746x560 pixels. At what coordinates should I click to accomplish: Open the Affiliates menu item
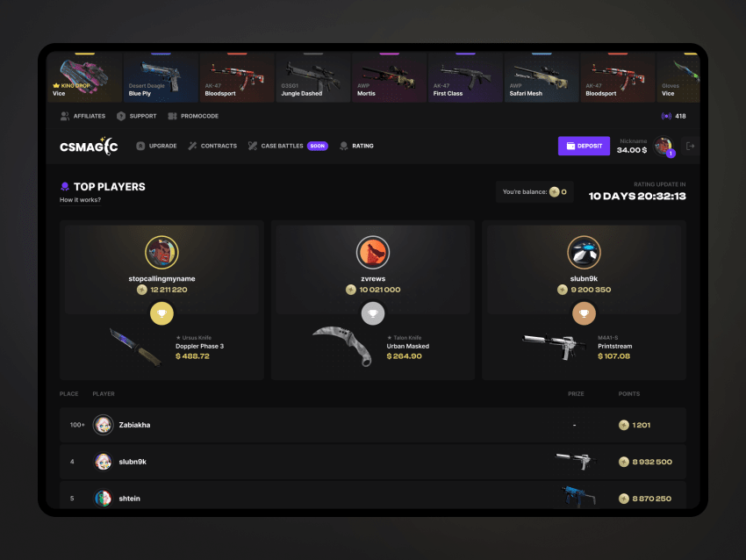82,116
